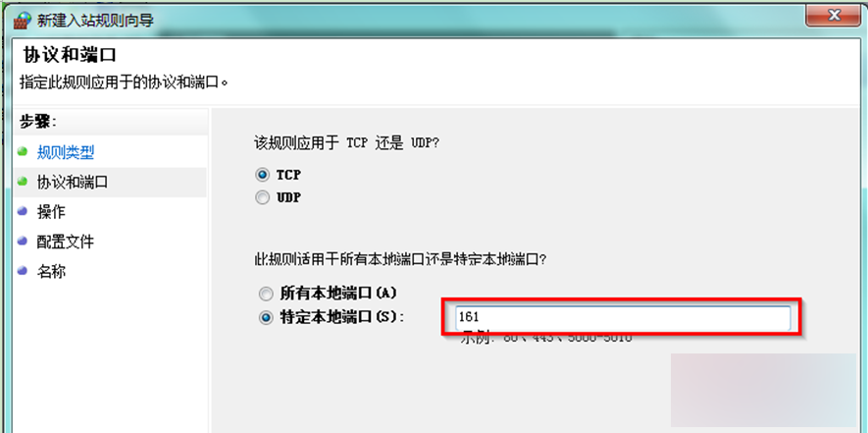The width and height of the screenshot is (868, 433).
Task: Open the 协议和端口 step
Action: click(x=72, y=183)
